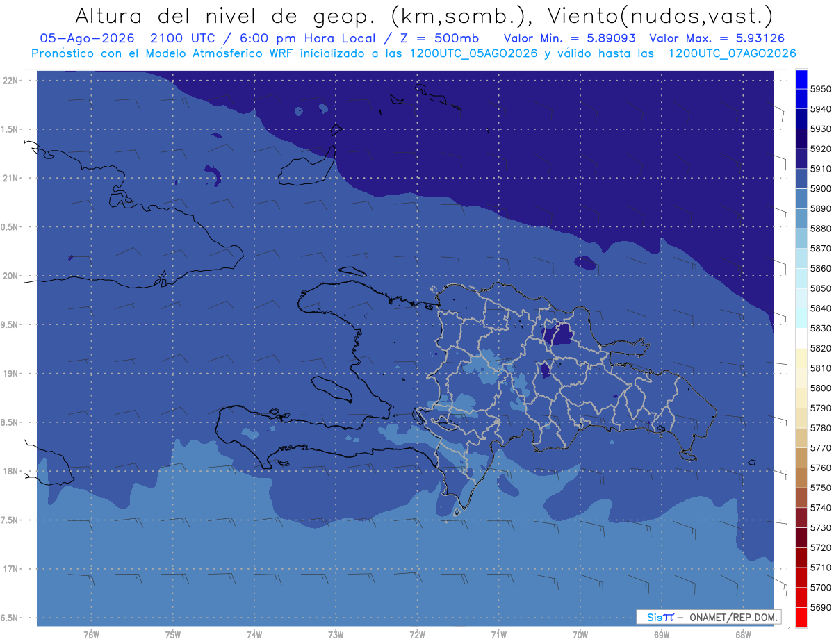The height and width of the screenshot is (644, 834).
Task: Click the 17N latitude label
Action: tap(11, 569)
